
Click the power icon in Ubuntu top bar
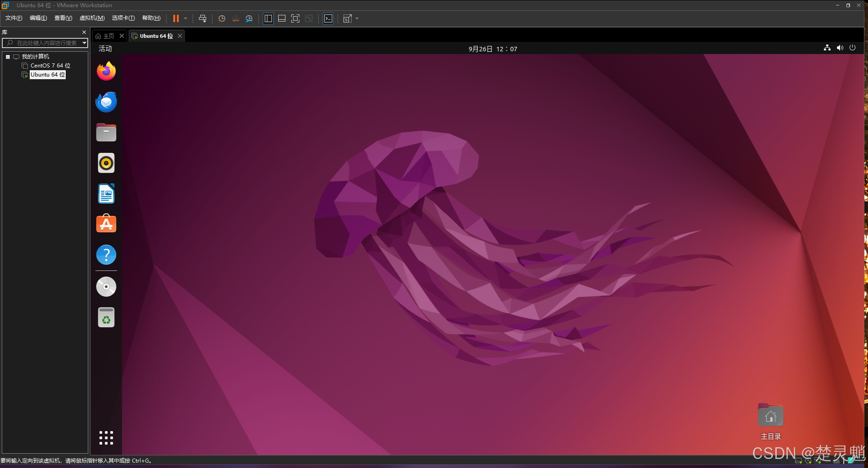pos(852,48)
